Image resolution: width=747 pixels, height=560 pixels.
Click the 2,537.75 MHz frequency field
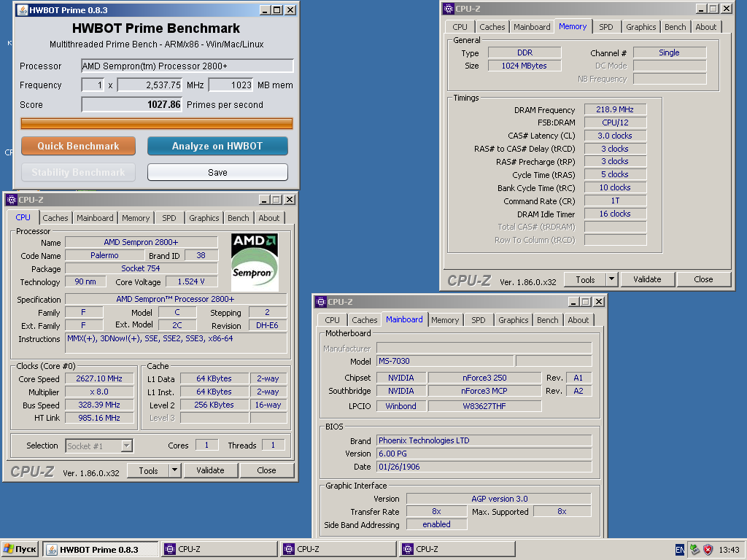[x=150, y=85]
